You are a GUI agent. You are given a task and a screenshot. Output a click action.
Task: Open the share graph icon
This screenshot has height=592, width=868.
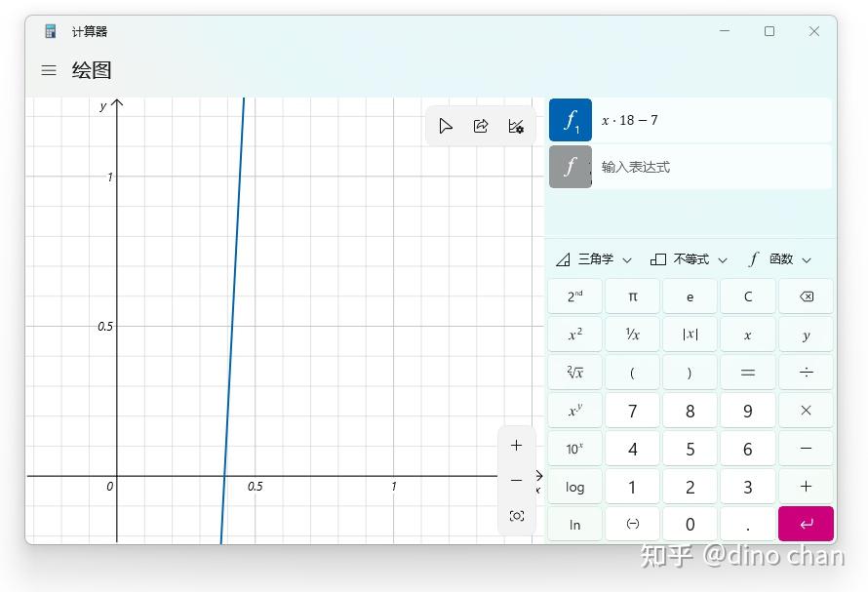480,126
